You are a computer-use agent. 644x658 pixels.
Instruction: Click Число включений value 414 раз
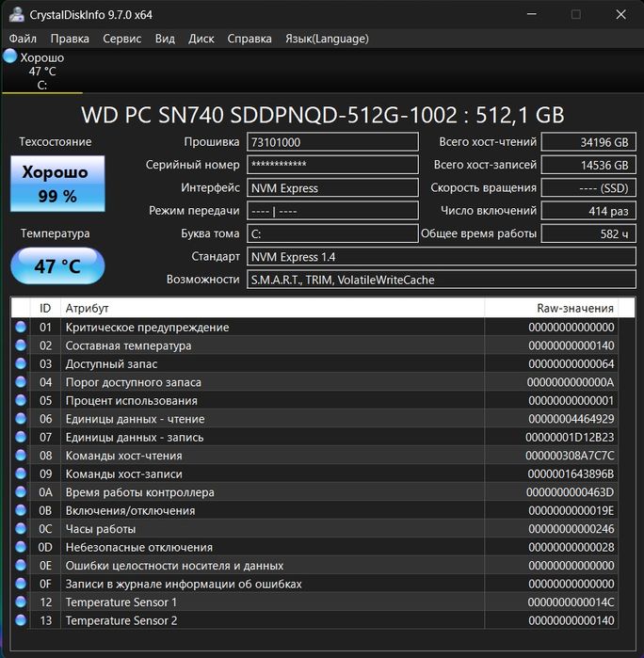pyautogui.click(x=588, y=211)
